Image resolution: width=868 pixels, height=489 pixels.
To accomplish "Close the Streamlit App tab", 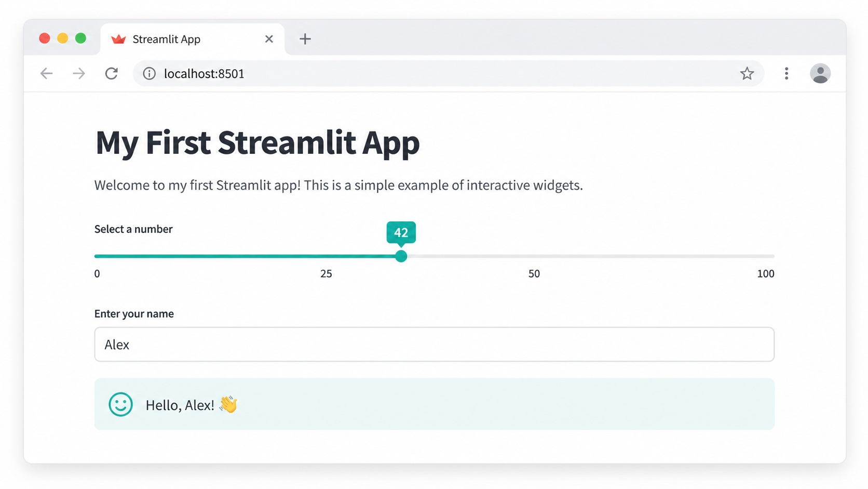I will pos(269,39).
